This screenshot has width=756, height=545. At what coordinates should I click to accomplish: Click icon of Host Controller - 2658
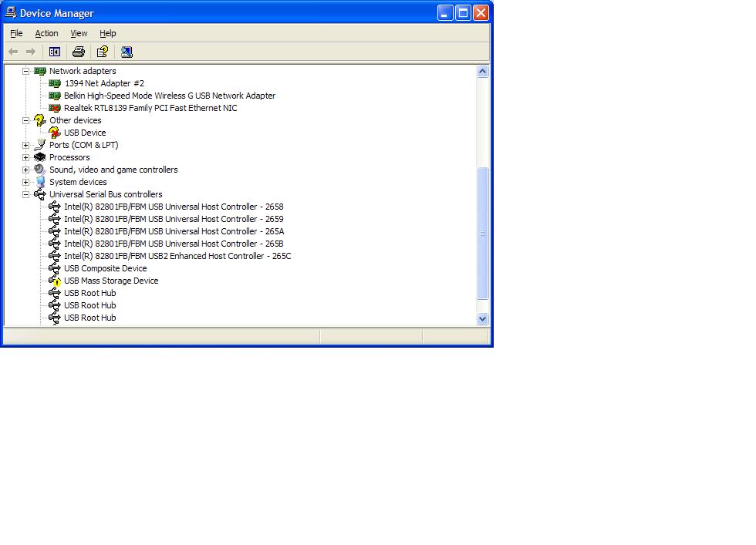coord(55,207)
